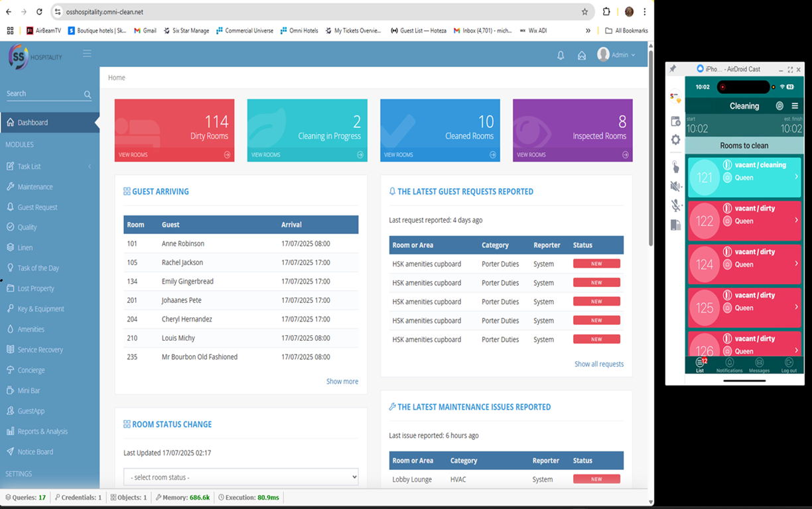
Task: Open the hamburger menu on the Cleaning screen
Action: pyautogui.click(x=795, y=105)
